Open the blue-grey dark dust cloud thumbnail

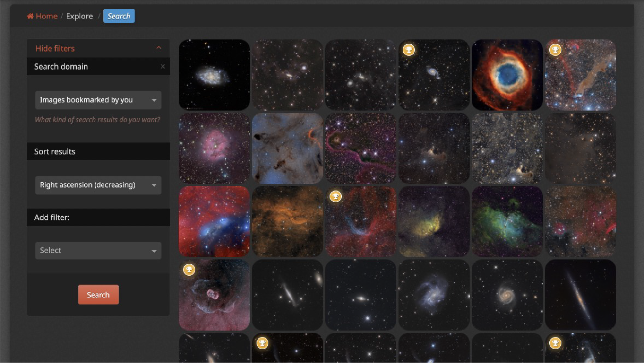287,148
